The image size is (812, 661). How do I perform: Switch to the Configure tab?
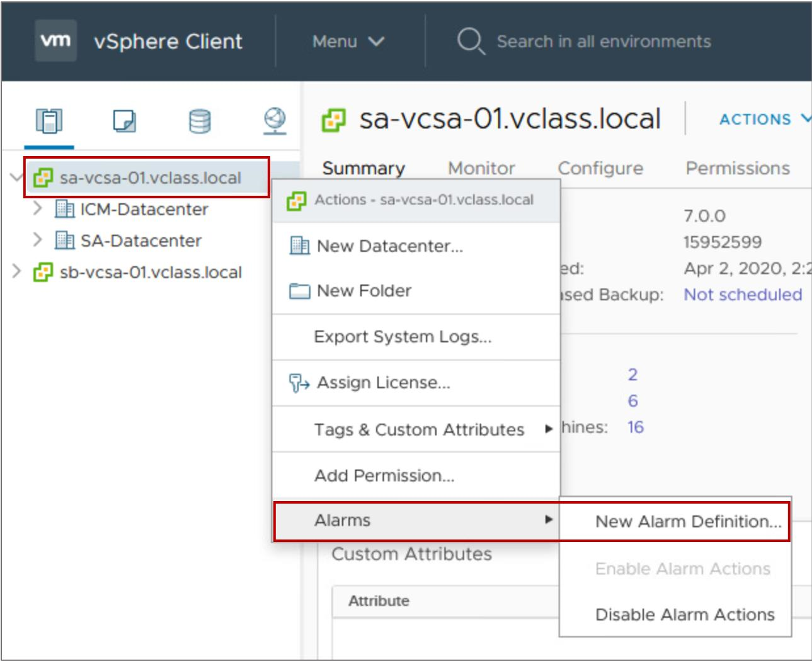(600, 169)
